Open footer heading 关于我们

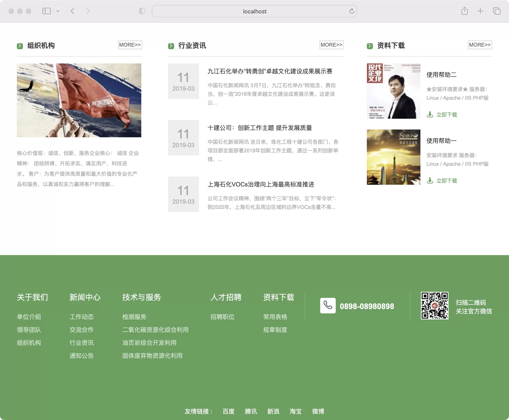click(32, 297)
